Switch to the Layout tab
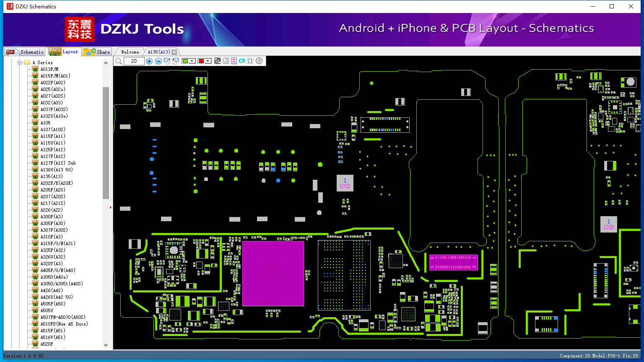The width and height of the screenshot is (644, 362). (x=63, y=52)
